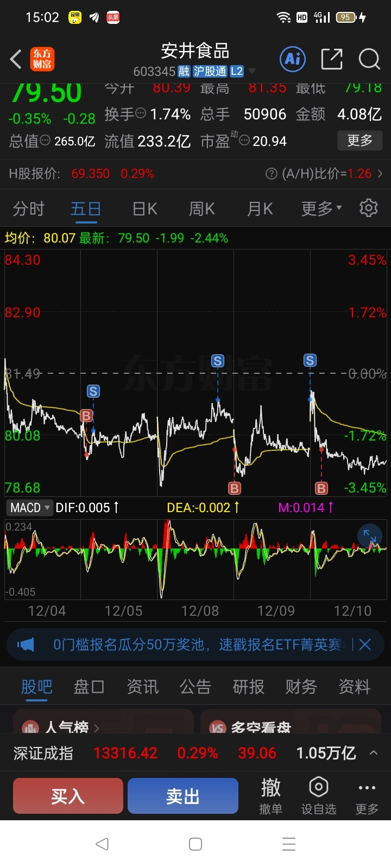Tap the 均价: 80.07 label
Screen dimensions: 391x868
(40, 238)
